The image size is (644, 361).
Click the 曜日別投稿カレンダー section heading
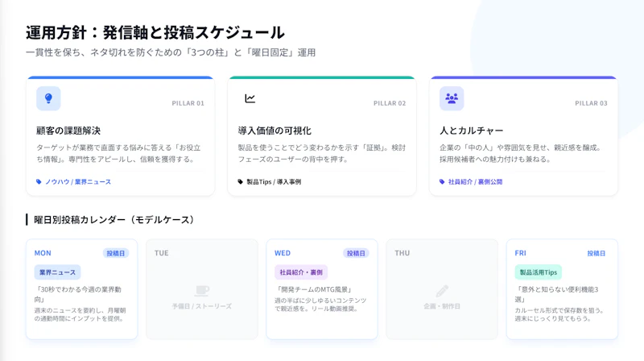pos(114,219)
